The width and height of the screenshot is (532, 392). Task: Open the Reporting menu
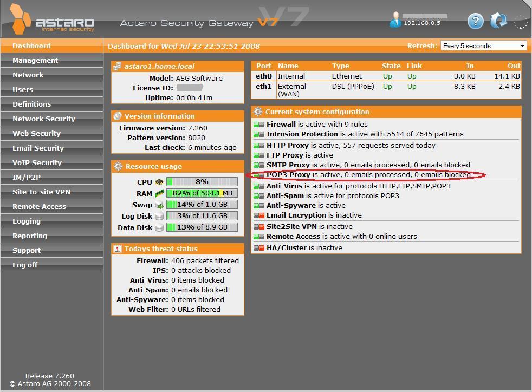click(x=51, y=236)
